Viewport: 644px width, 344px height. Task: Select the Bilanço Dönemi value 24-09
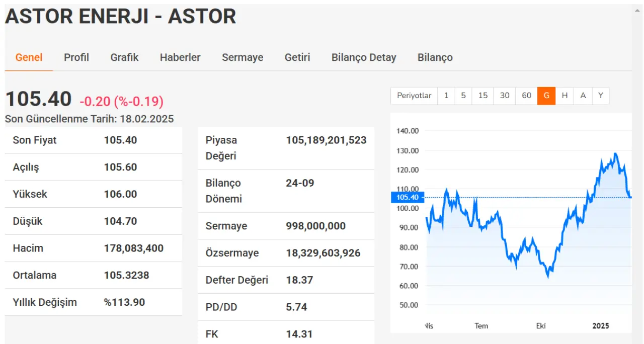tap(300, 183)
